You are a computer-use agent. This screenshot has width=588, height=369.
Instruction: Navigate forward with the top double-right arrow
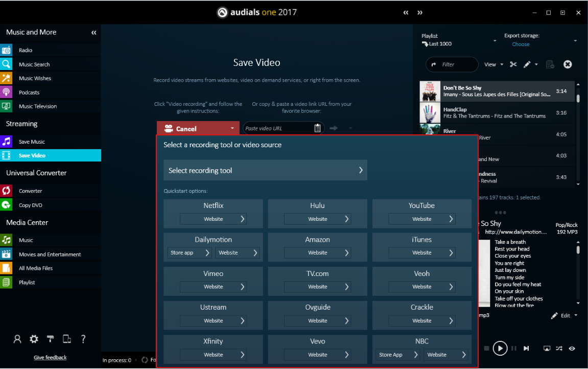(x=420, y=12)
